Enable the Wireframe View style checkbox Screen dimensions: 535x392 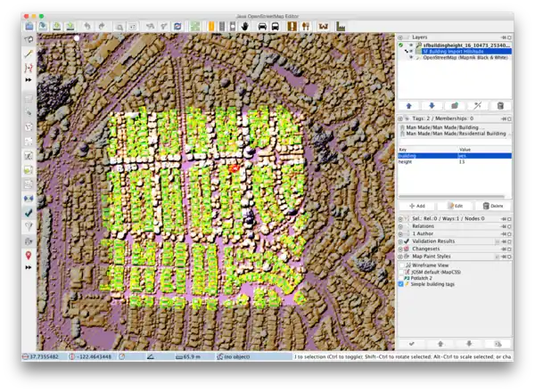pyautogui.click(x=401, y=265)
